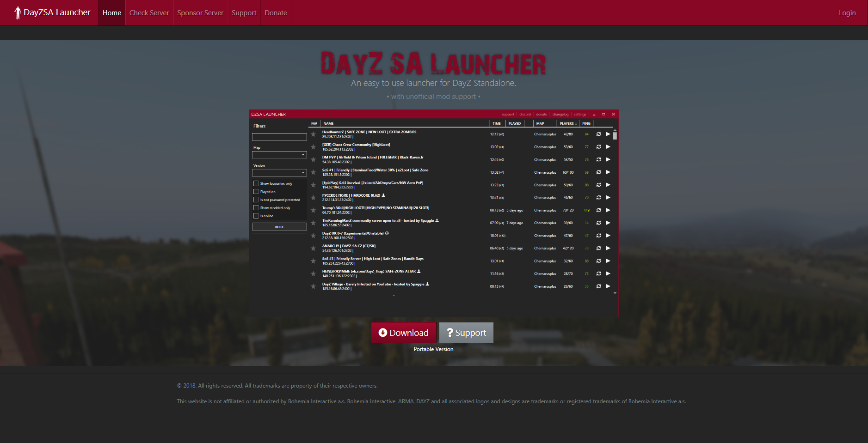
Task: Open the Map filter dropdown
Action: [x=279, y=155]
